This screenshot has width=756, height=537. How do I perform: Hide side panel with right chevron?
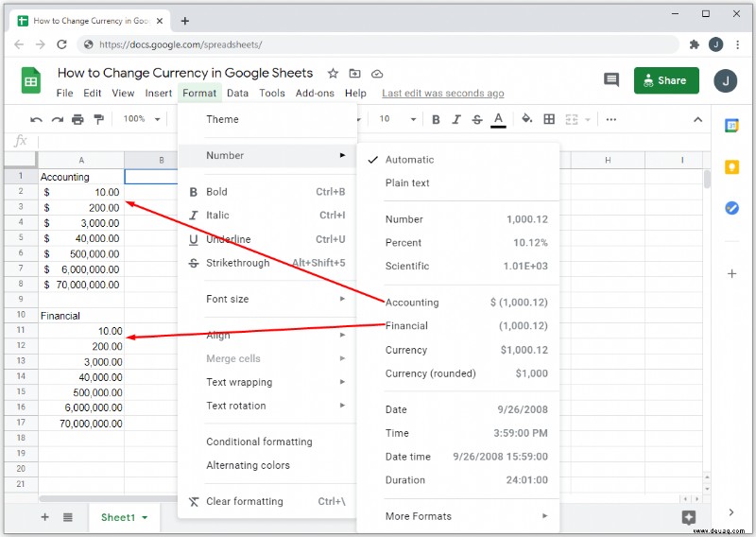tap(731, 512)
